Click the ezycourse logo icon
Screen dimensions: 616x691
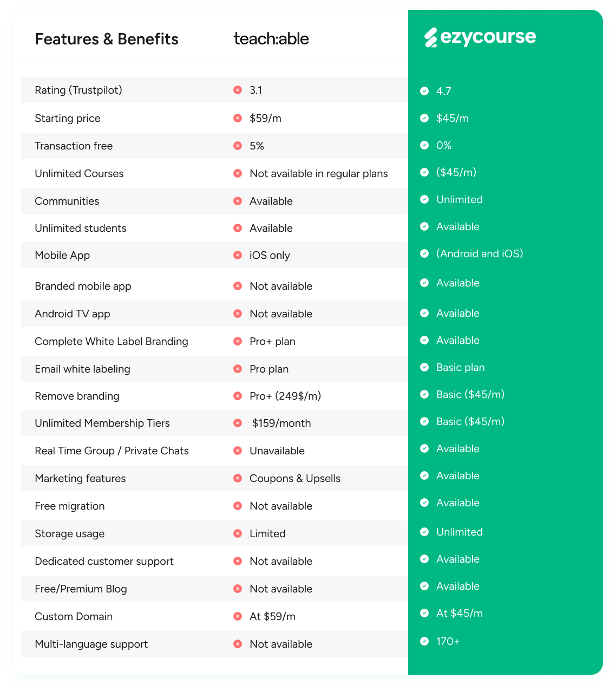coord(431,37)
